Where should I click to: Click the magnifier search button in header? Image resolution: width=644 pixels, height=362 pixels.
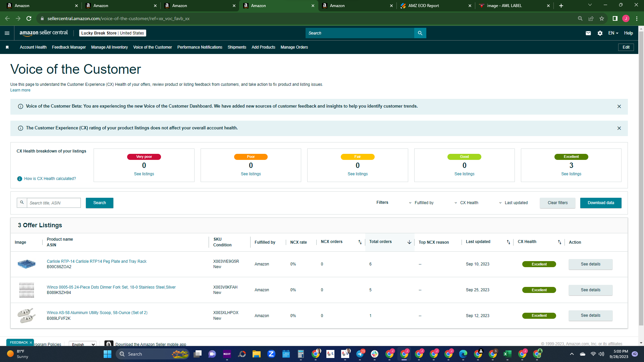tap(420, 33)
